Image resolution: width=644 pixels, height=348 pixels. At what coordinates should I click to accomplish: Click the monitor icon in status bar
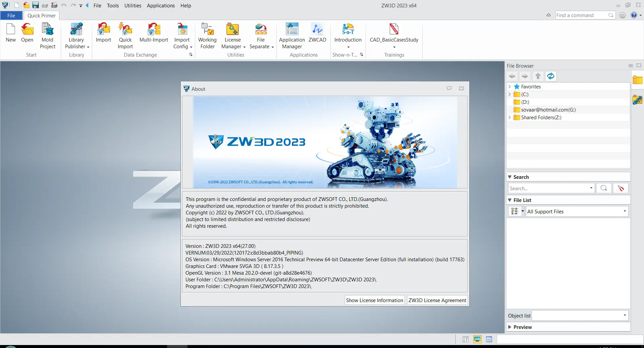click(x=477, y=339)
